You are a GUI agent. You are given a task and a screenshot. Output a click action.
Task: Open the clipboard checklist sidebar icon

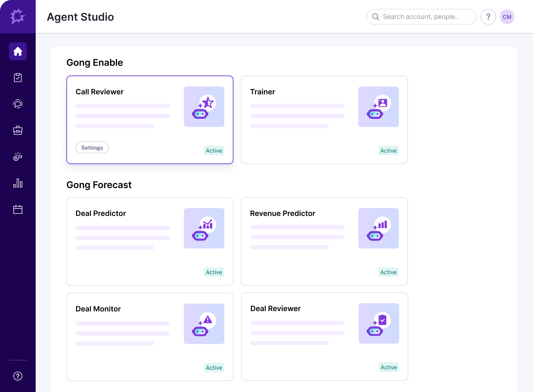[18, 78]
